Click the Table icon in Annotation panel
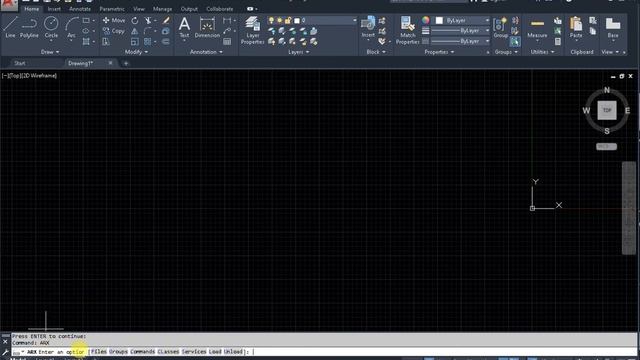640x360 pixels. point(227,42)
